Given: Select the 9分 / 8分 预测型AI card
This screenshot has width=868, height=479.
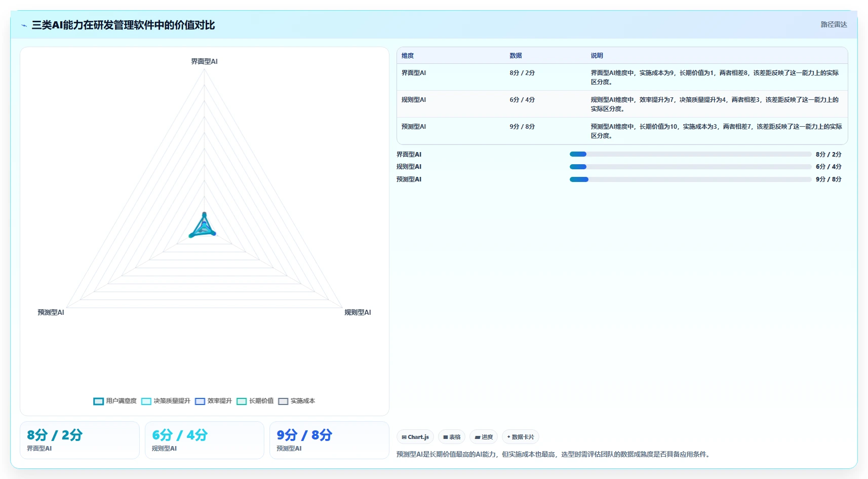Looking at the screenshot, I should [329, 440].
